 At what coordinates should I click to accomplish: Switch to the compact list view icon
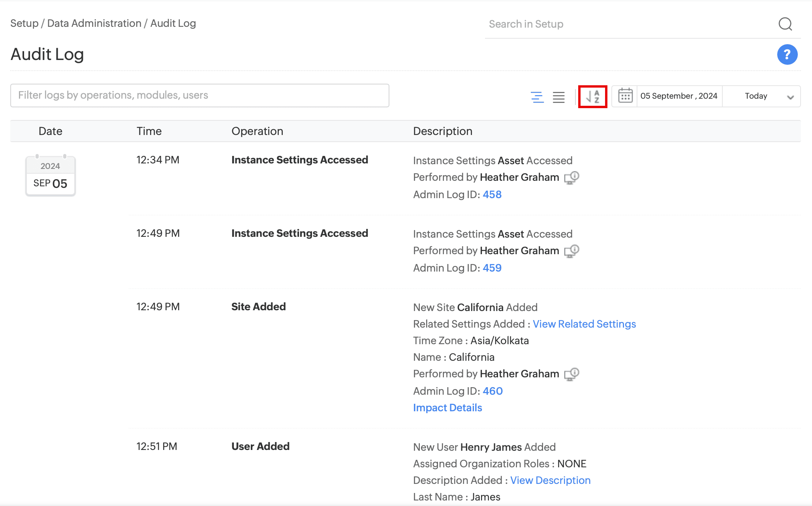click(558, 97)
